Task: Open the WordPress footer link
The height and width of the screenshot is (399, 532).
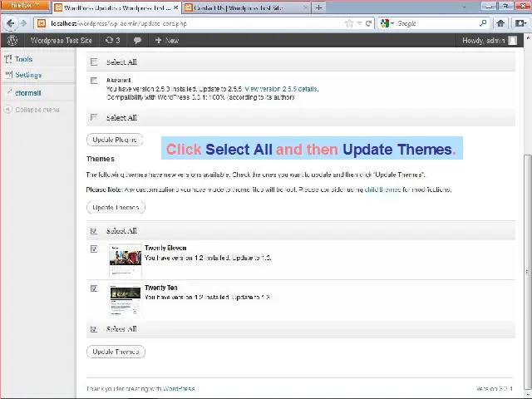Action: click(179, 388)
